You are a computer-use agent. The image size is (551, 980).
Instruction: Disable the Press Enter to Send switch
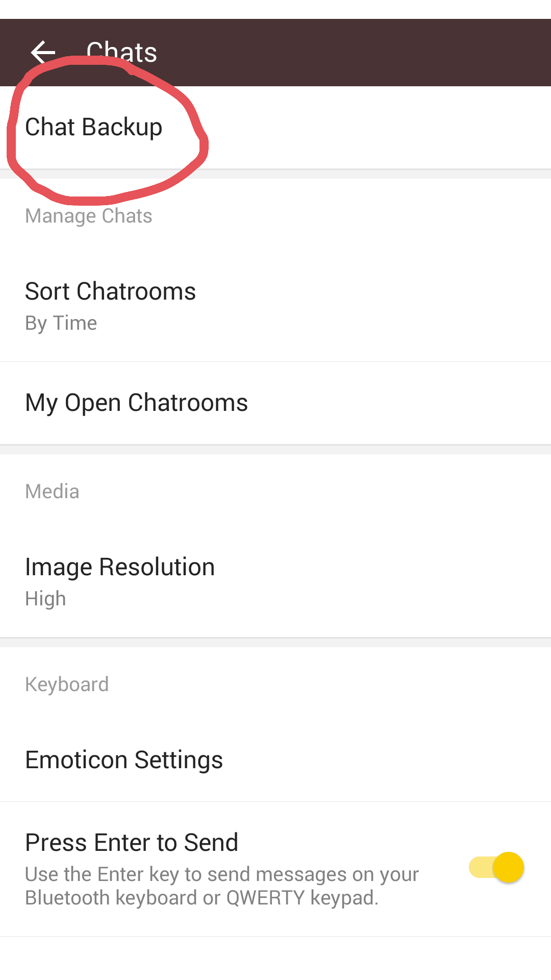click(496, 867)
